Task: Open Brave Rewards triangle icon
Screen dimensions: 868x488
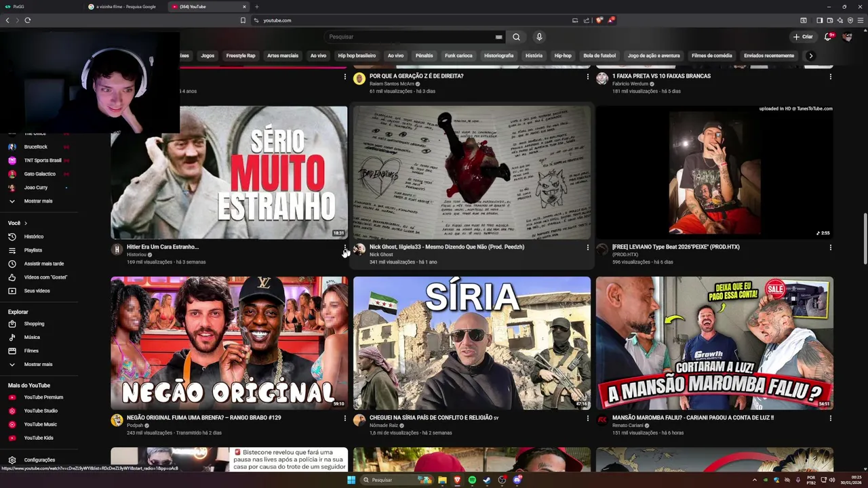Action: tap(610, 20)
